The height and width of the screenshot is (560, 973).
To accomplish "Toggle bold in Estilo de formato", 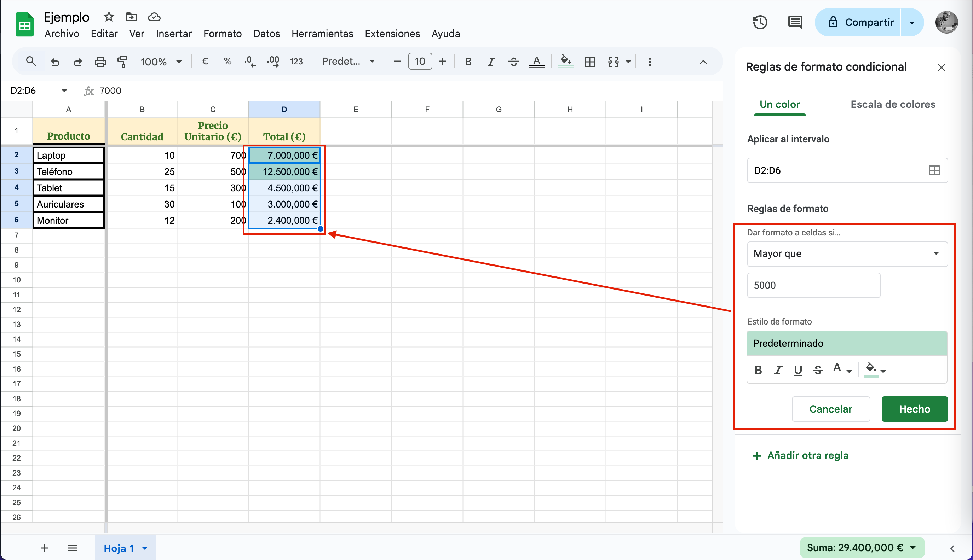I will pyautogui.click(x=758, y=370).
